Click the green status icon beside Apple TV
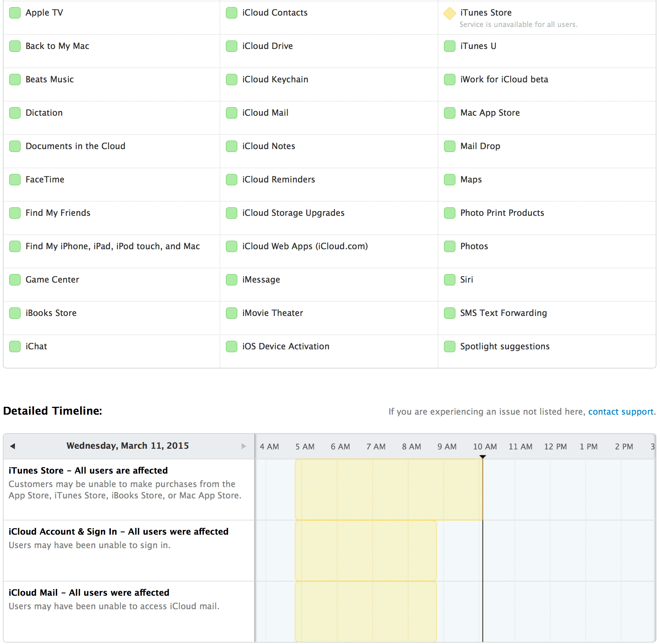 pos(15,13)
